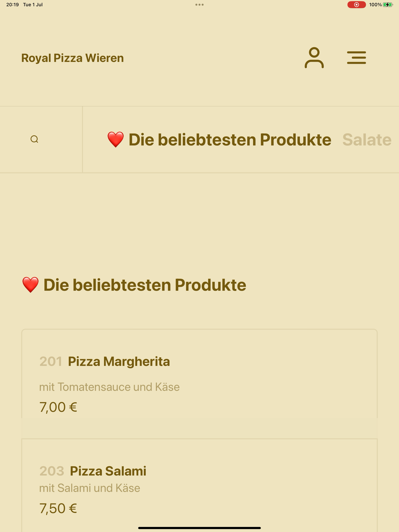399x532 pixels.
Task: Tap the 7,50 € Salami price
Action: tap(58, 508)
